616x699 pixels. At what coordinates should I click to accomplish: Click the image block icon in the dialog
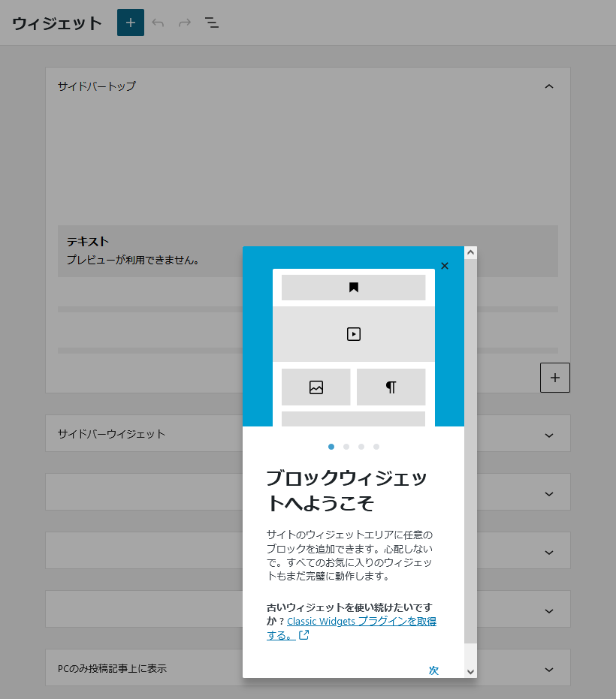pos(316,386)
